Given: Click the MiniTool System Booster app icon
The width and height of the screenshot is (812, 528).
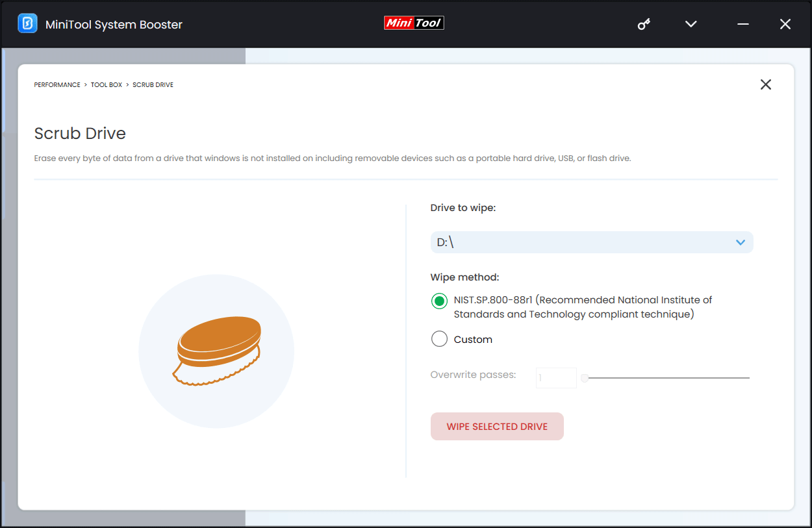Looking at the screenshot, I should (27, 24).
